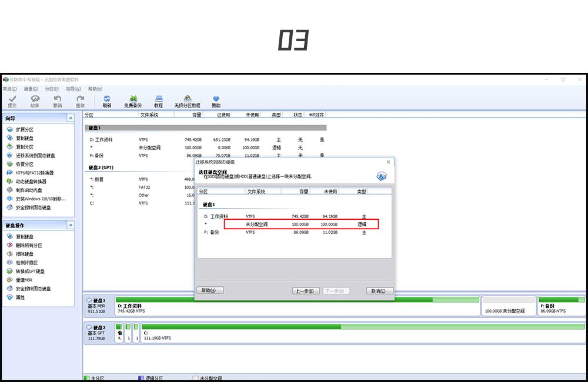
Task: Select the 擦除硬盘 operation
Action: pos(21,254)
